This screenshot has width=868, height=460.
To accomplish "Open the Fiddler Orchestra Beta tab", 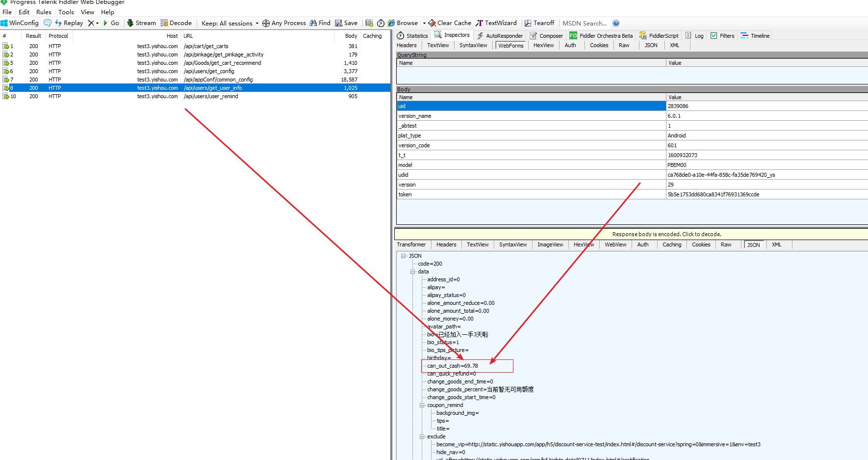I will 601,36.
